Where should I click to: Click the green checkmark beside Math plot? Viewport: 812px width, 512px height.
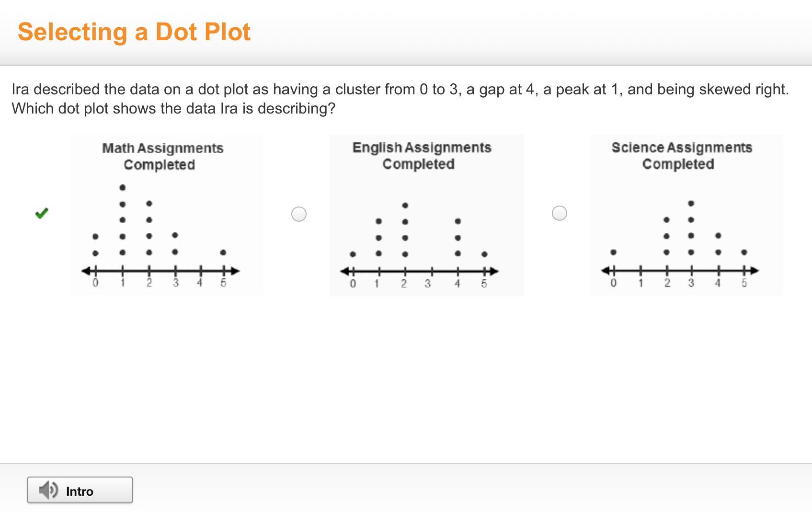click(x=42, y=213)
